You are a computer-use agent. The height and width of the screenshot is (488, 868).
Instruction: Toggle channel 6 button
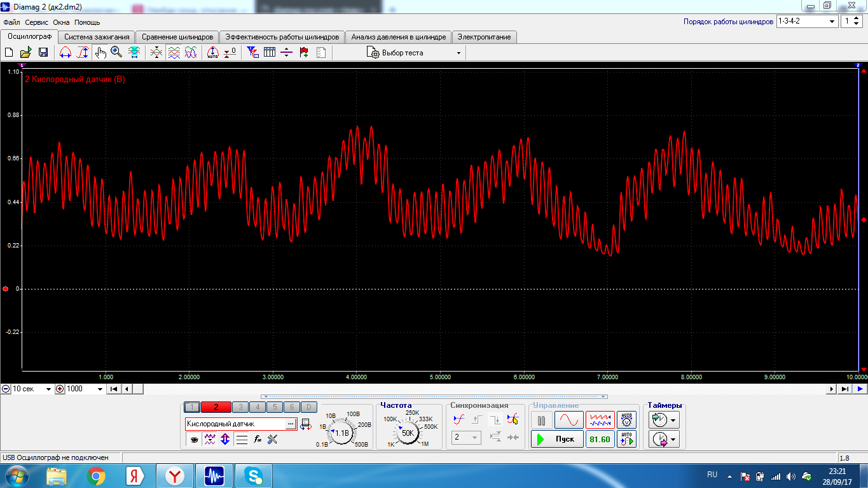pyautogui.click(x=291, y=407)
